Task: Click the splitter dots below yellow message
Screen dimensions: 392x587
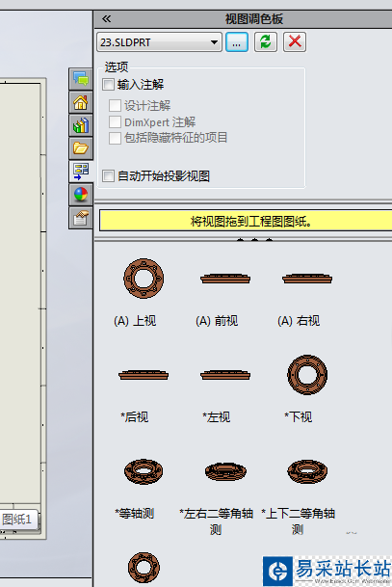Action: click(x=254, y=240)
